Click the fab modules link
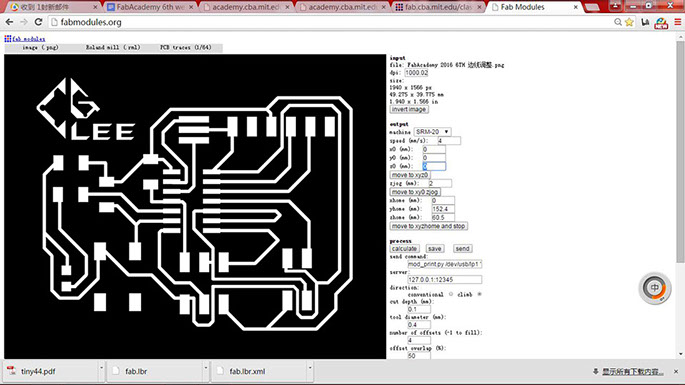The height and width of the screenshot is (385, 685). [28, 39]
